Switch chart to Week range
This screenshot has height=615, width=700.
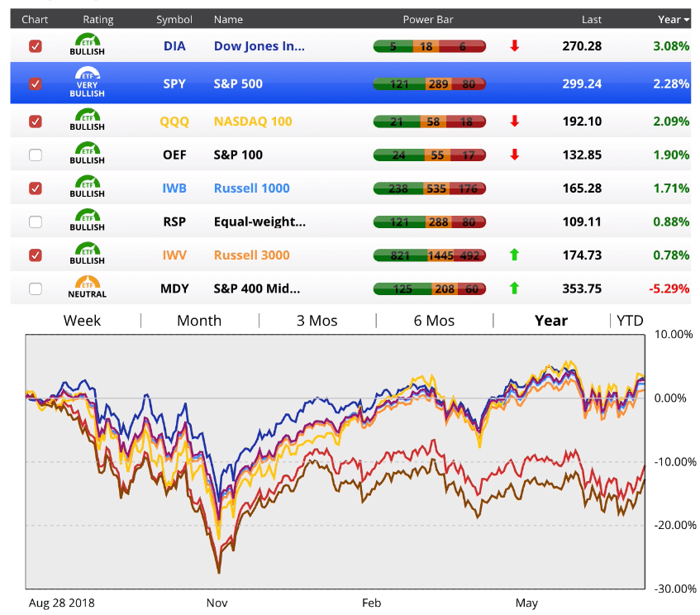pyautogui.click(x=82, y=321)
